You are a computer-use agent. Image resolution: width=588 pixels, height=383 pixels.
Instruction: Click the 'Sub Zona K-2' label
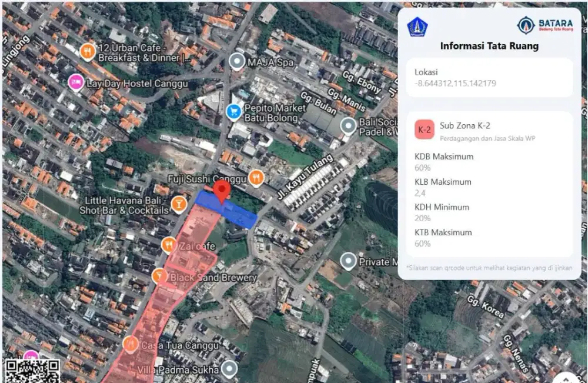[x=465, y=126]
